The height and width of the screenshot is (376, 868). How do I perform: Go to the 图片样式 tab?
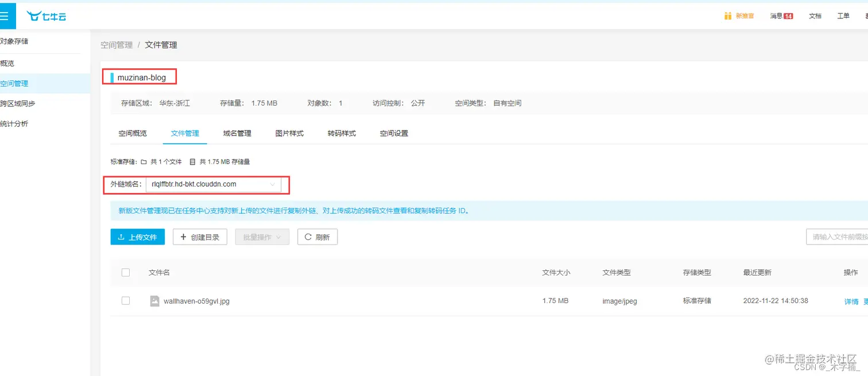tap(289, 133)
